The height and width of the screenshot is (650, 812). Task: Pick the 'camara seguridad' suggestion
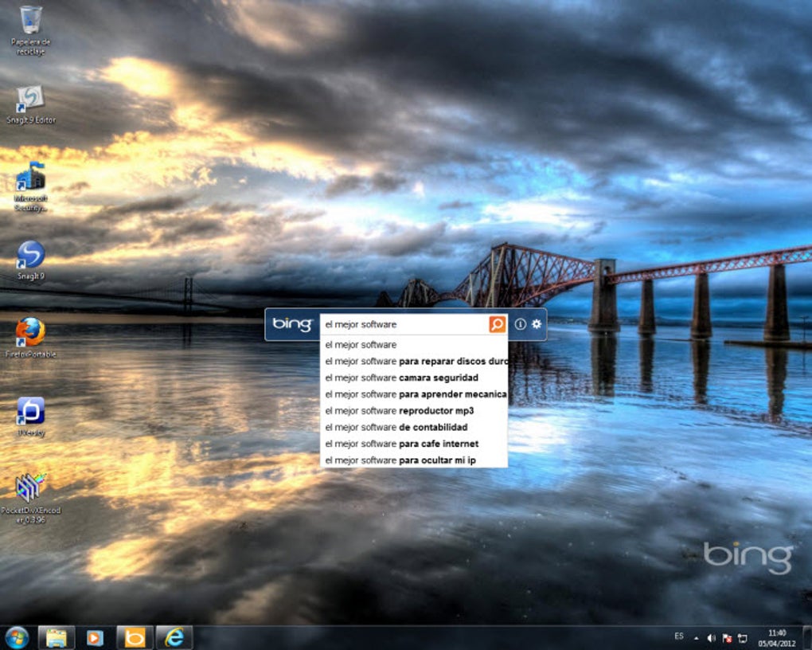coord(414,378)
